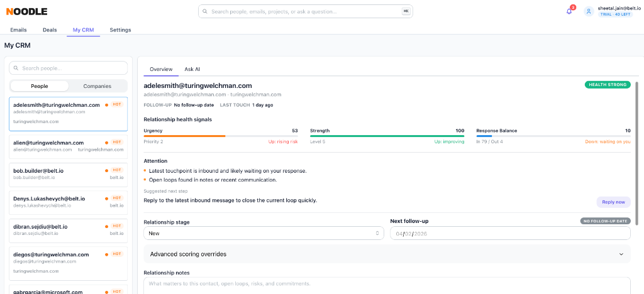Click the Relationship notes text area
Viewport: 644px width, 294px height.
click(x=387, y=286)
